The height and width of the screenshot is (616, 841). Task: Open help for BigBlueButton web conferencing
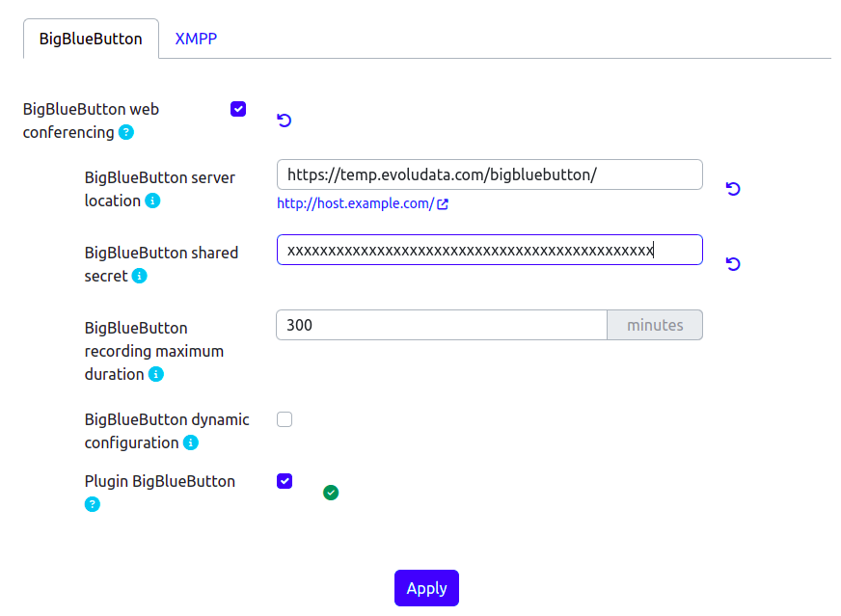coord(126,132)
